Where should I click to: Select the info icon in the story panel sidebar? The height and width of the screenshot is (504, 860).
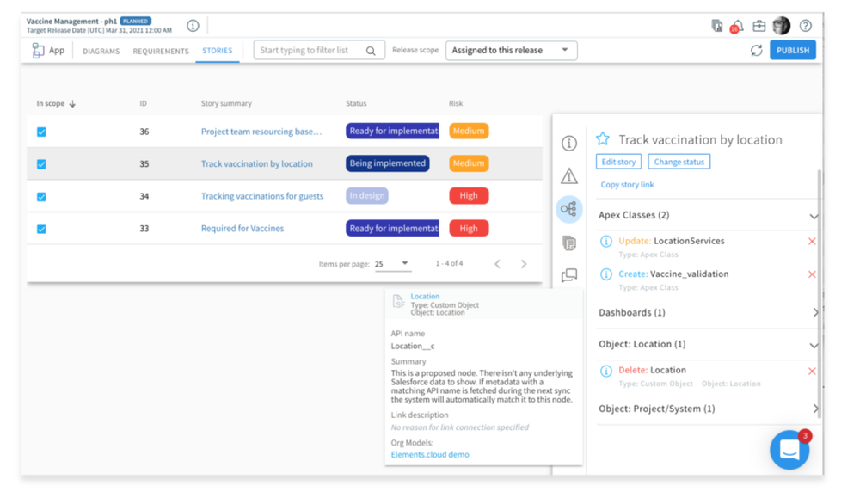568,144
